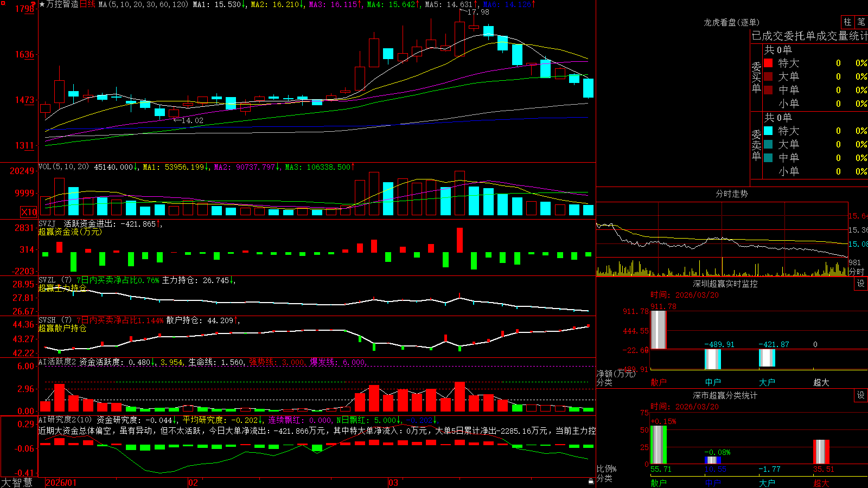Click the 中户 -489.91 cyan bar
This screenshot has height=488, width=868.
click(713, 359)
